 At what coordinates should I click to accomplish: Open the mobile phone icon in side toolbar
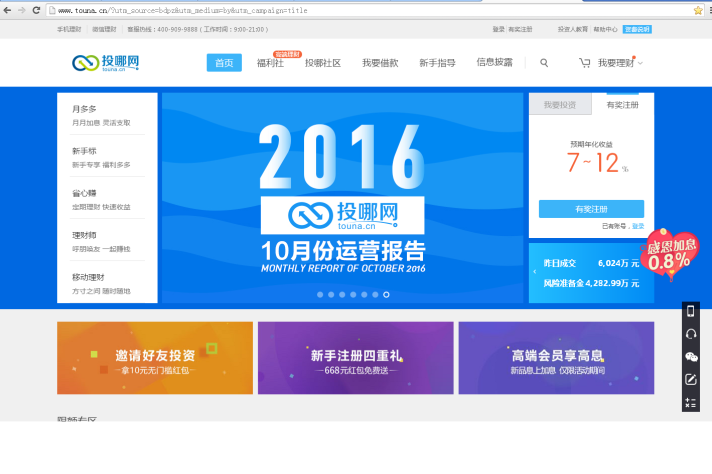coord(691,311)
